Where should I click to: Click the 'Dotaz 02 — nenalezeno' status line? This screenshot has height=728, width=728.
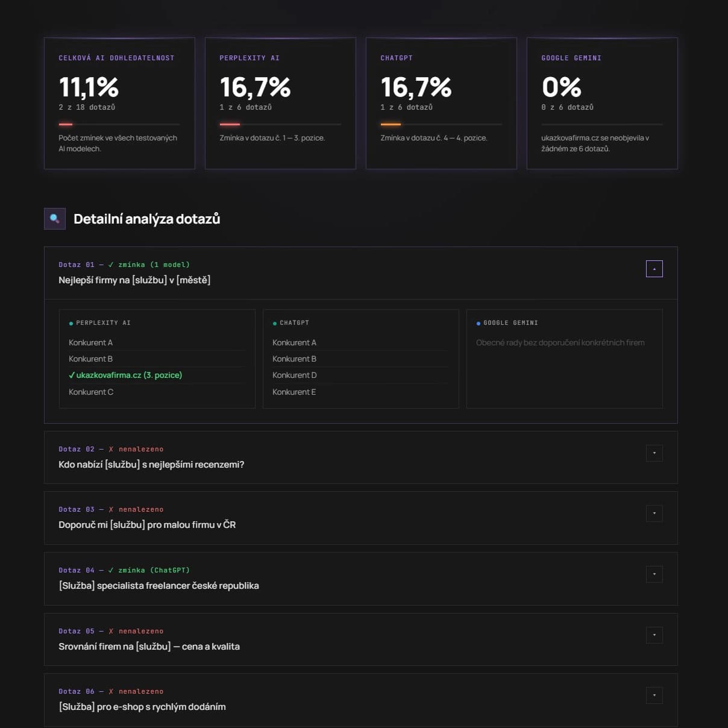click(111, 449)
